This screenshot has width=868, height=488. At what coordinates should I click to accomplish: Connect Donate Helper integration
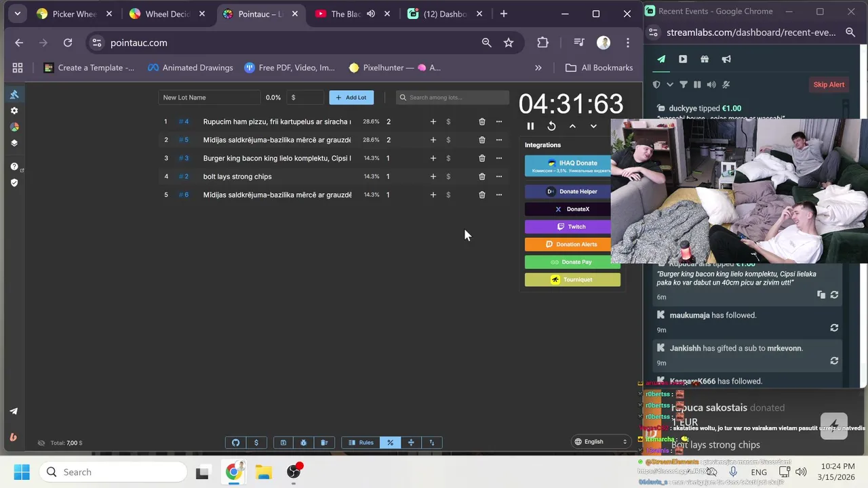(572, 191)
